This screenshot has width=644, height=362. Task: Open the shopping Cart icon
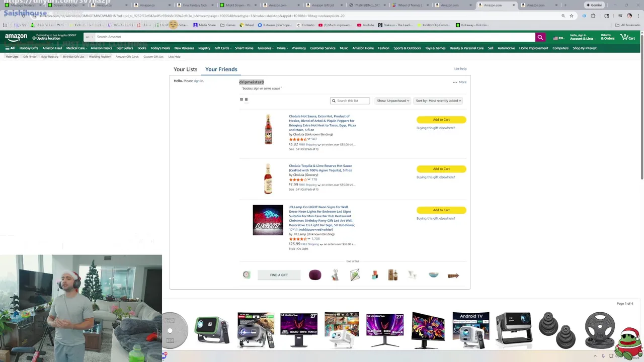pyautogui.click(x=627, y=37)
